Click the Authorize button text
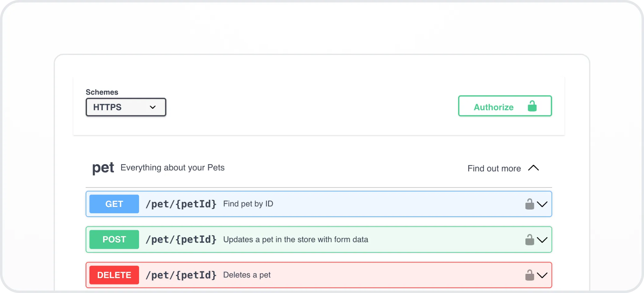 [x=494, y=107]
